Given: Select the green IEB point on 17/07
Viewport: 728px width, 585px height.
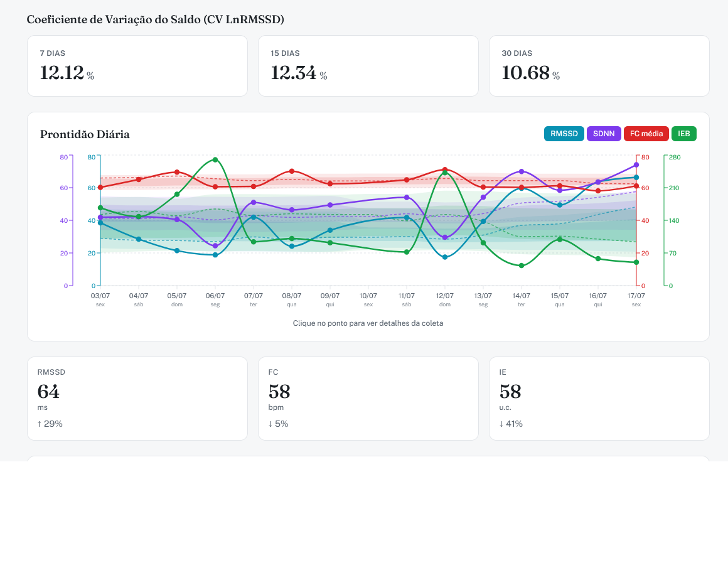Looking at the screenshot, I should pos(636,262).
